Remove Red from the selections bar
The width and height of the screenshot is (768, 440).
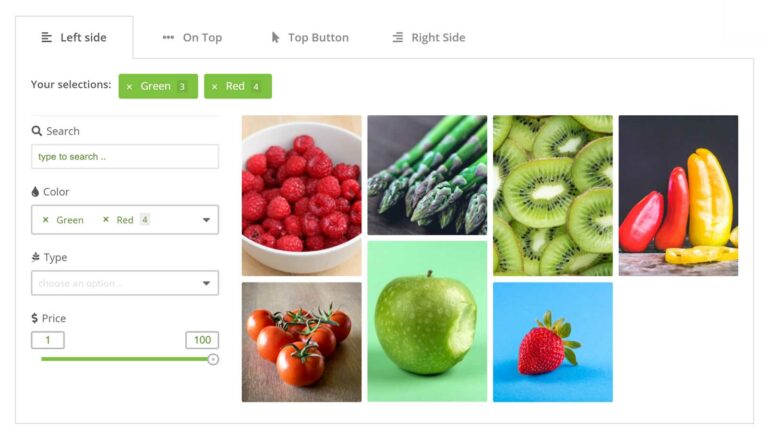pyautogui.click(x=215, y=87)
